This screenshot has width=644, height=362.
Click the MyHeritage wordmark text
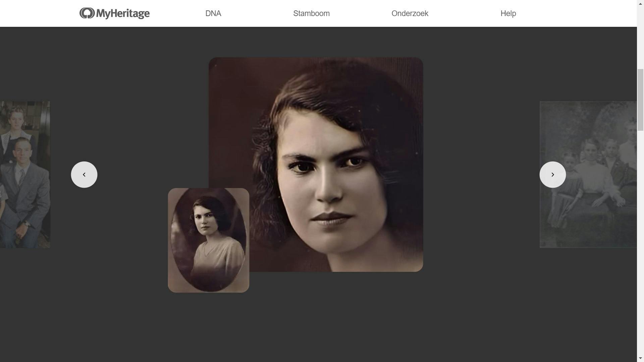pos(123,14)
